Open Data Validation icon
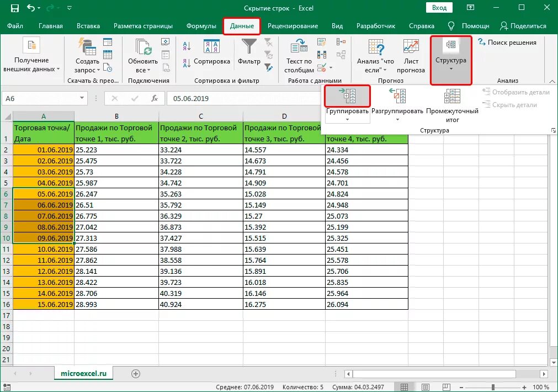The height and width of the screenshot is (392, 558). point(322,67)
